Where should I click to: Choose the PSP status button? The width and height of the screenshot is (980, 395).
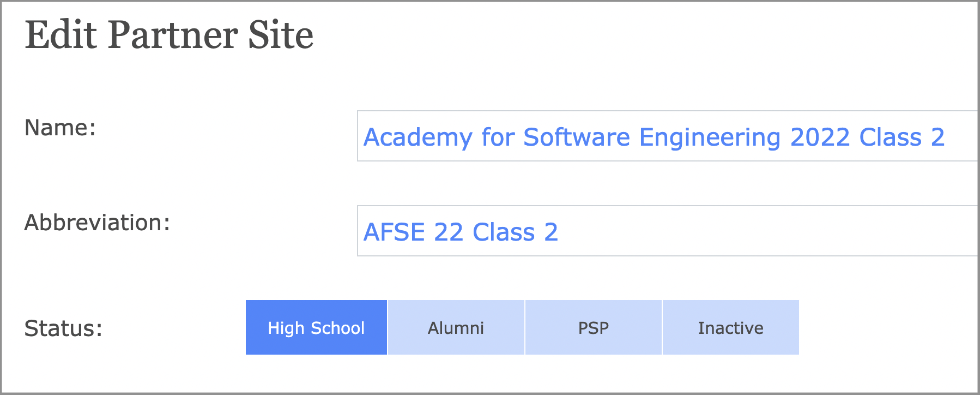[x=593, y=327]
